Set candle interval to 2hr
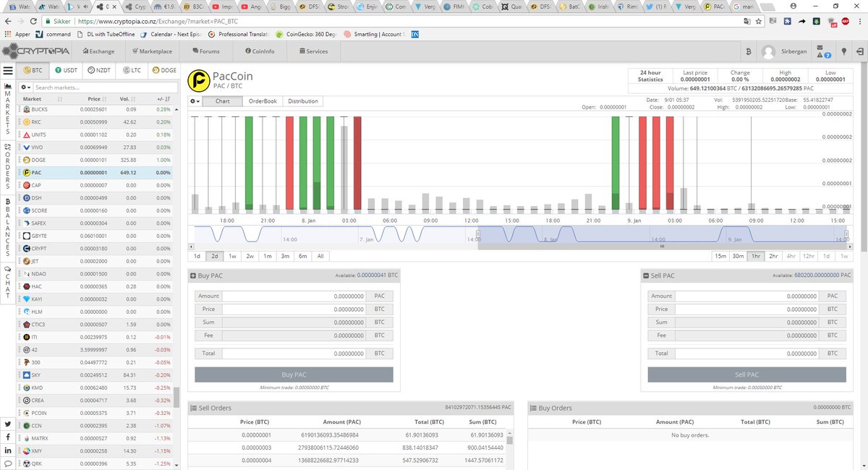The image size is (868, 470). click(773, 256)
